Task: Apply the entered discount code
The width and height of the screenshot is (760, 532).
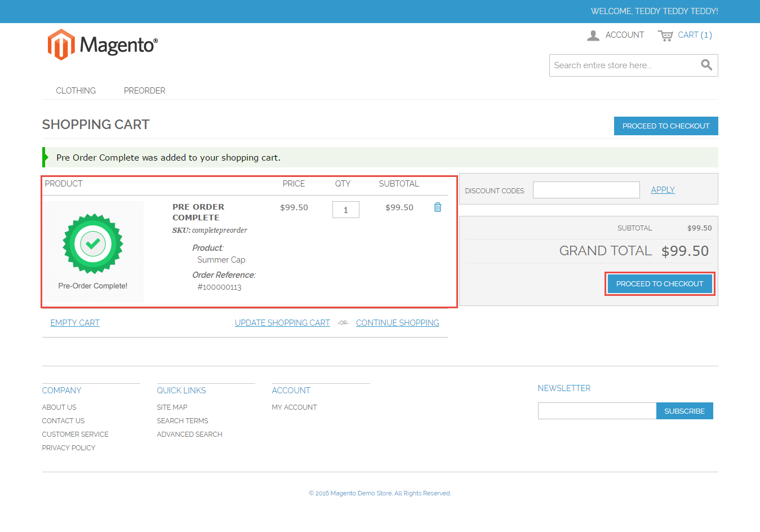Action: (662, 190)
